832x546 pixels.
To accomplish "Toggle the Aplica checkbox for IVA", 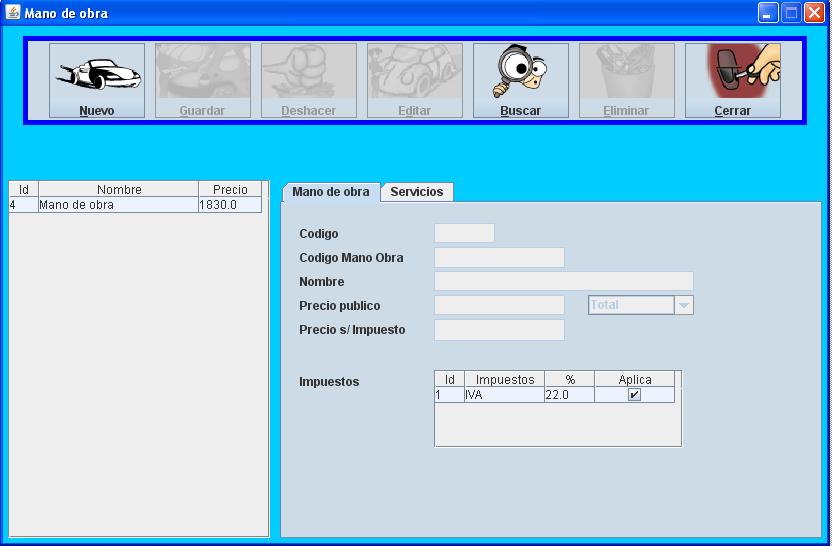I will pyautogui.click(x=634, y=395).
